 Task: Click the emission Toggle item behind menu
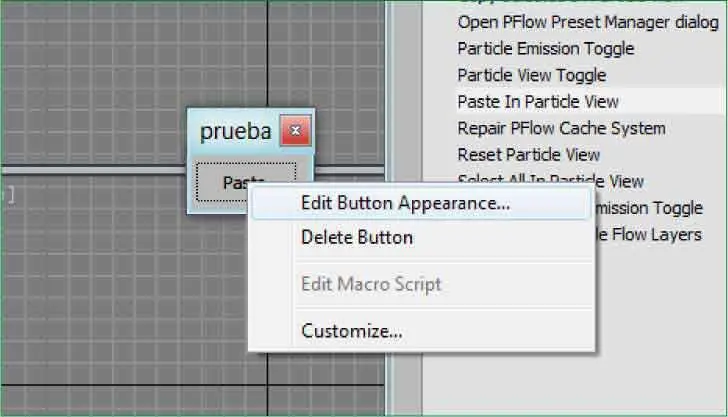point(649,208)
